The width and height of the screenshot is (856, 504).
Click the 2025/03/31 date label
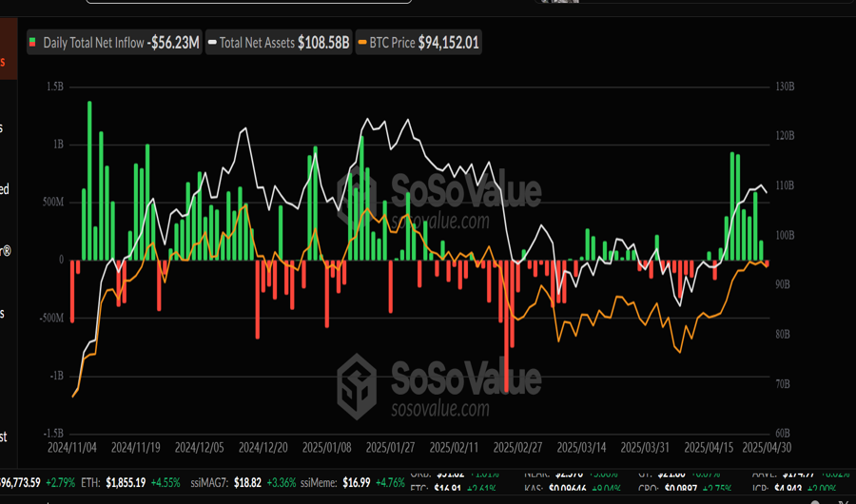[x=645, y=448]
